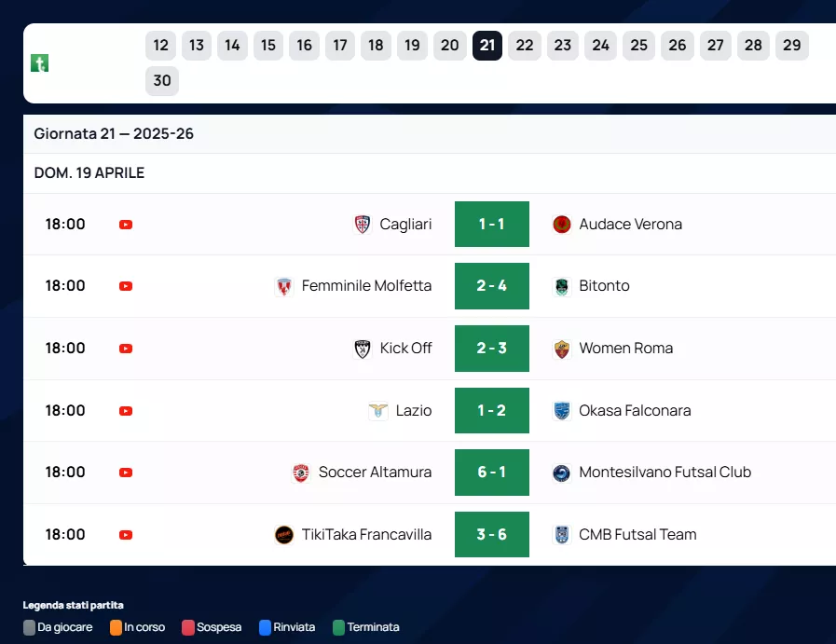Switch to matchday 22 tab
This screenshot has height=644, width=836.
tap(525, 46)
